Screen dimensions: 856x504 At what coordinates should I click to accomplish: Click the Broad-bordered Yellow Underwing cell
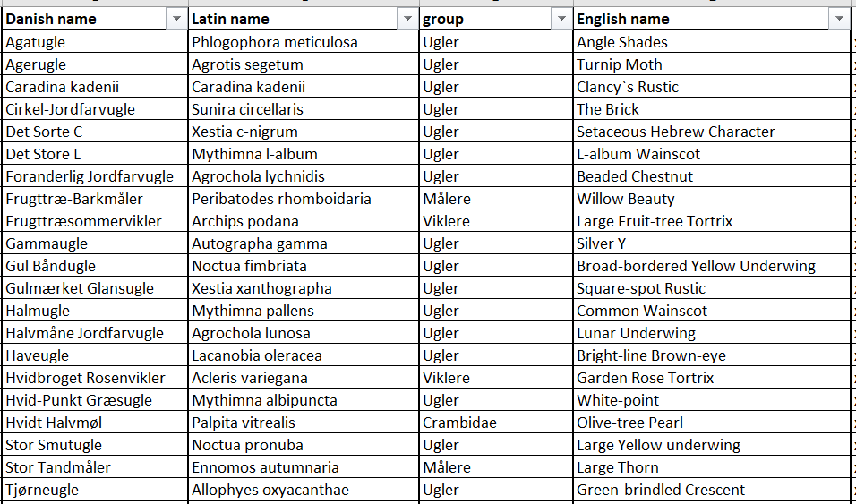[712, 266]
